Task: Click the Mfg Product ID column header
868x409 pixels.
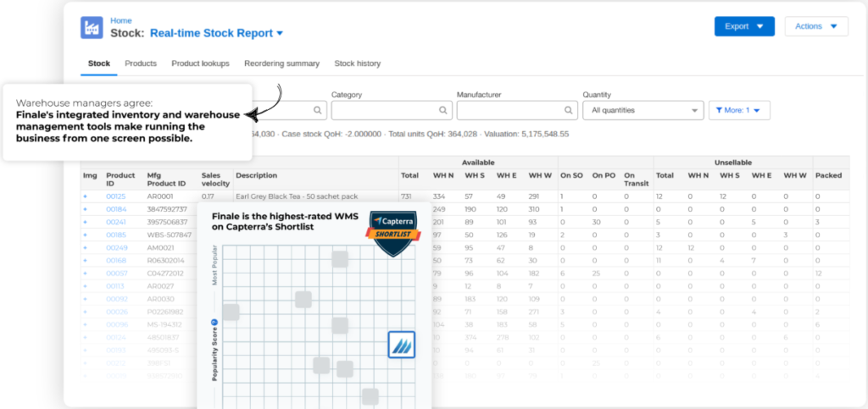Action: click(166, 179)
